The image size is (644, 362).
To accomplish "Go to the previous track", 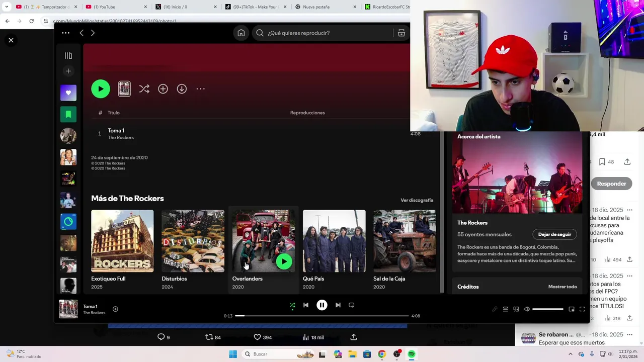I will (306, 305).
